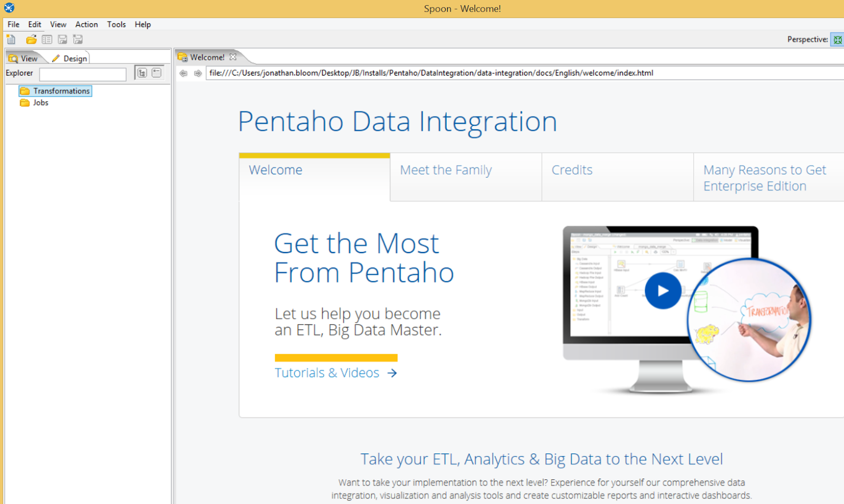Click the Explorer search field
The height and width of the screenshot is (504, 844).
pos(83,74)
